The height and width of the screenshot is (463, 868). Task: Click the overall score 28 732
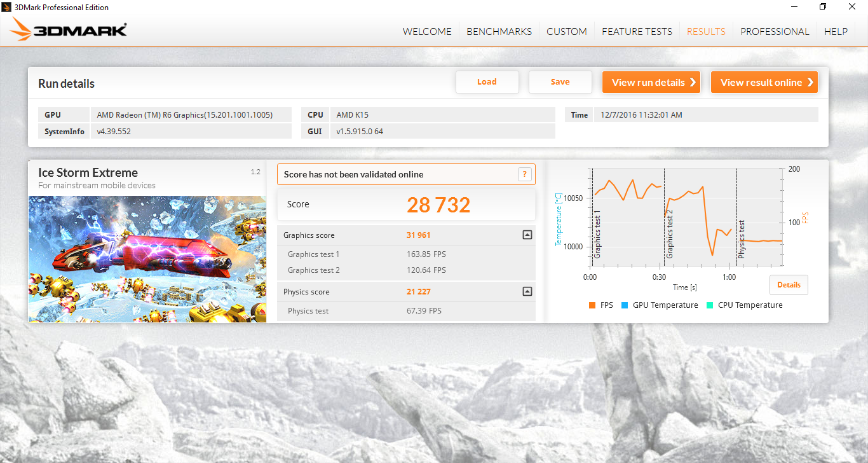tap(438, 205)
